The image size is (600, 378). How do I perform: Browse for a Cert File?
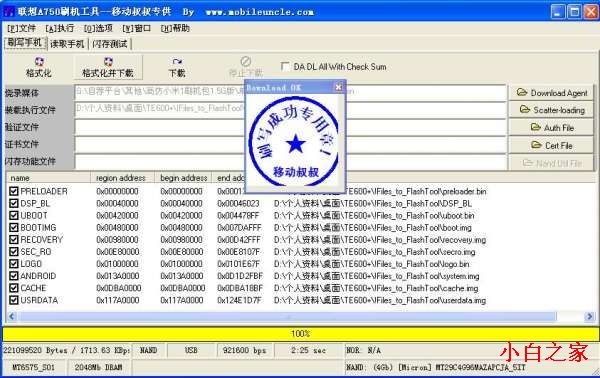[551, 145]
